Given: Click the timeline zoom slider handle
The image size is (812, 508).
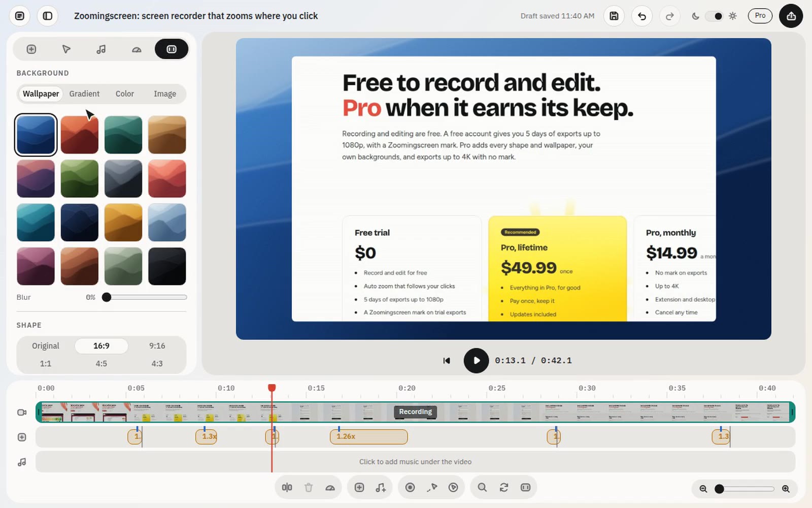Looking at the screenshot, I should [x=719, y=489].
